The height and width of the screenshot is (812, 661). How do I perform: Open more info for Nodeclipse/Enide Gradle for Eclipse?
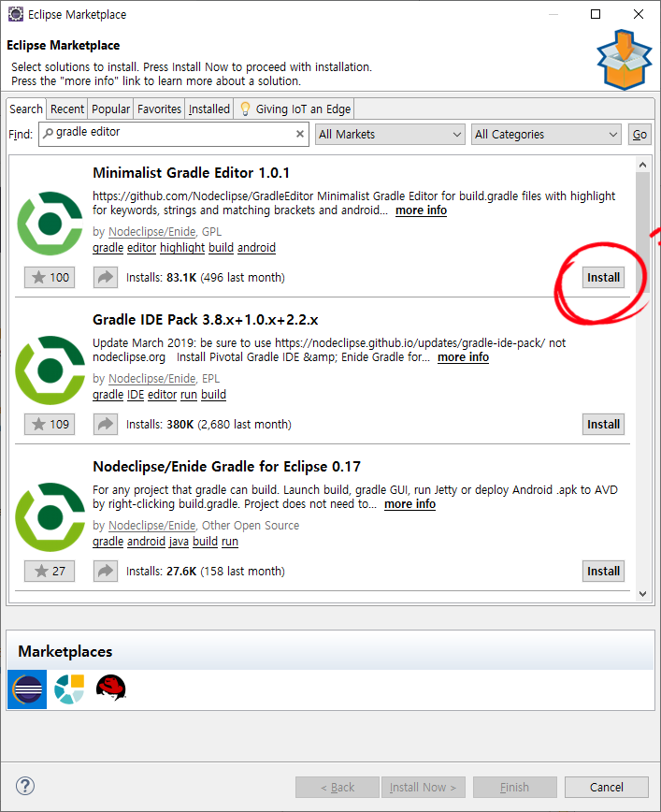pyautogui.click(x=410, y=504)
